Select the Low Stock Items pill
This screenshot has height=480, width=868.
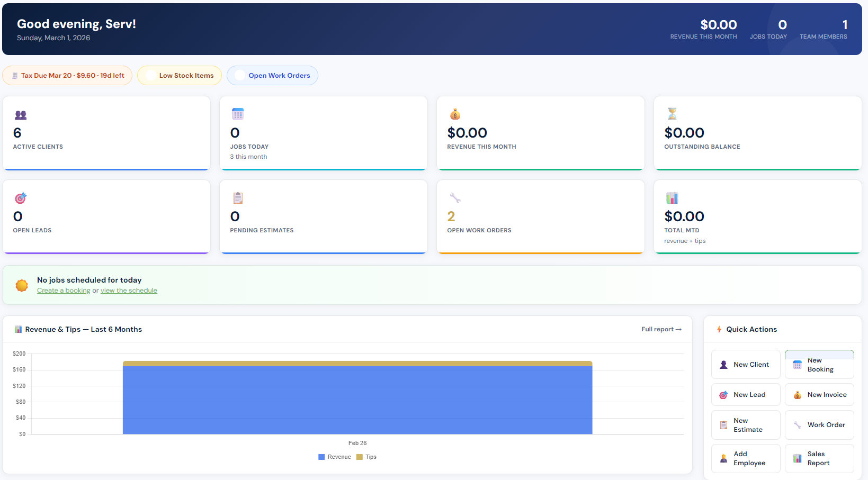tap(180, 76)
